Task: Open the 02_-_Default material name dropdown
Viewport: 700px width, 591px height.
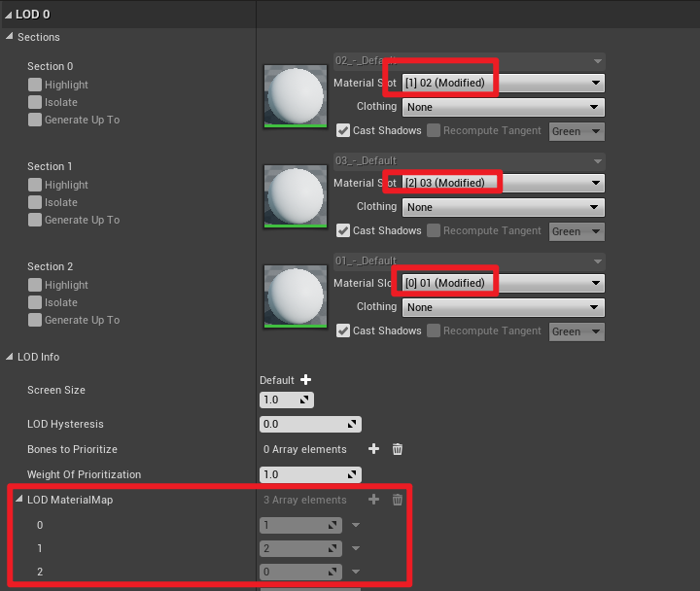Action: pyautogui.click(x=470, y=60)
